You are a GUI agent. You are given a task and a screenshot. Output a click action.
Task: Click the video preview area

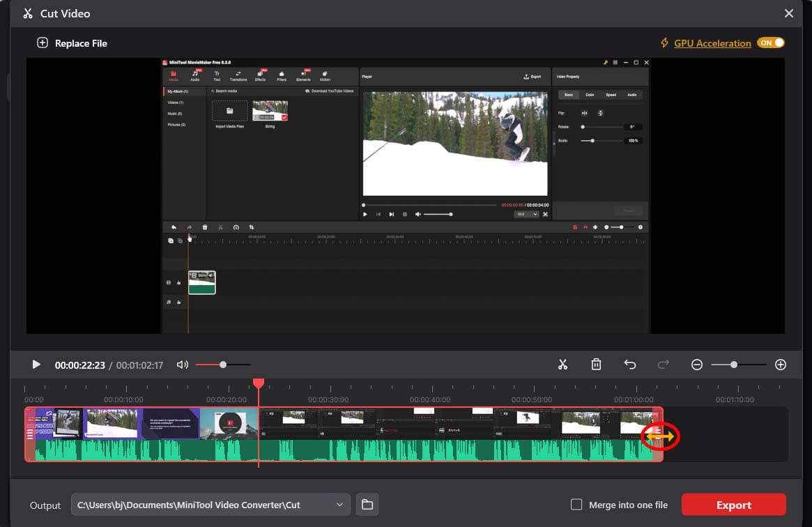click(406, 196)
